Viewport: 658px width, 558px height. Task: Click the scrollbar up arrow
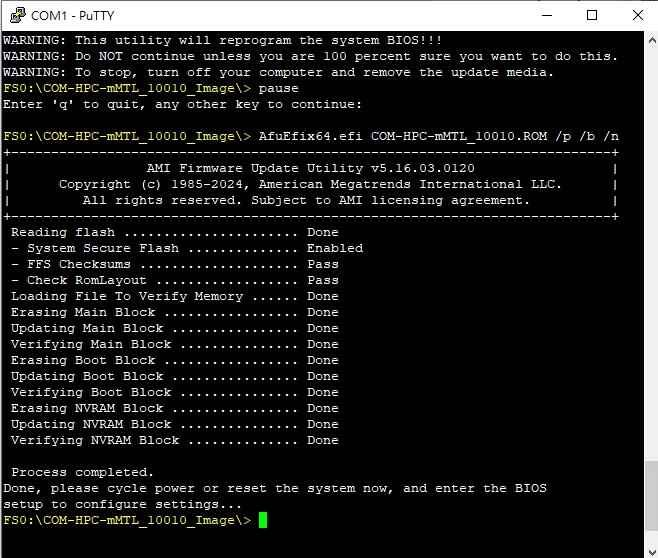coord(649,40)
